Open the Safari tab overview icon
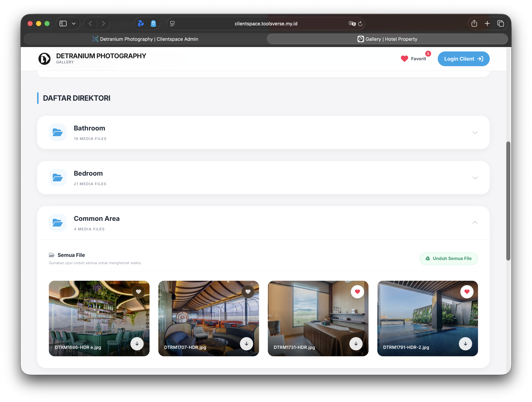The height and width of the screenshot is (402, 532). pos(500,24)
